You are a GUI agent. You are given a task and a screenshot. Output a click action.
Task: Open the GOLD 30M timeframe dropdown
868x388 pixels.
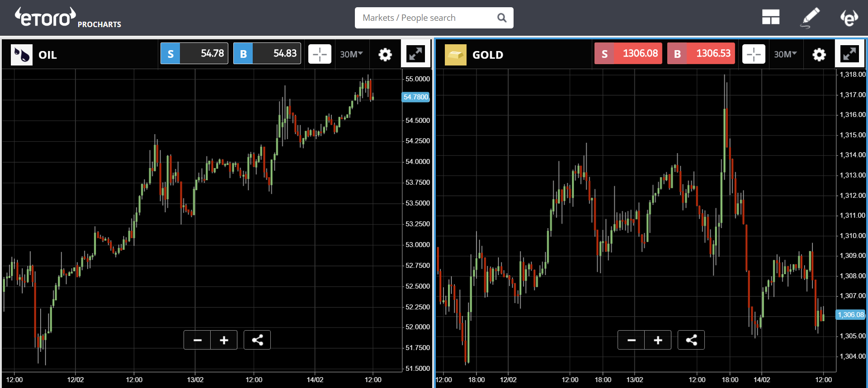785,54
